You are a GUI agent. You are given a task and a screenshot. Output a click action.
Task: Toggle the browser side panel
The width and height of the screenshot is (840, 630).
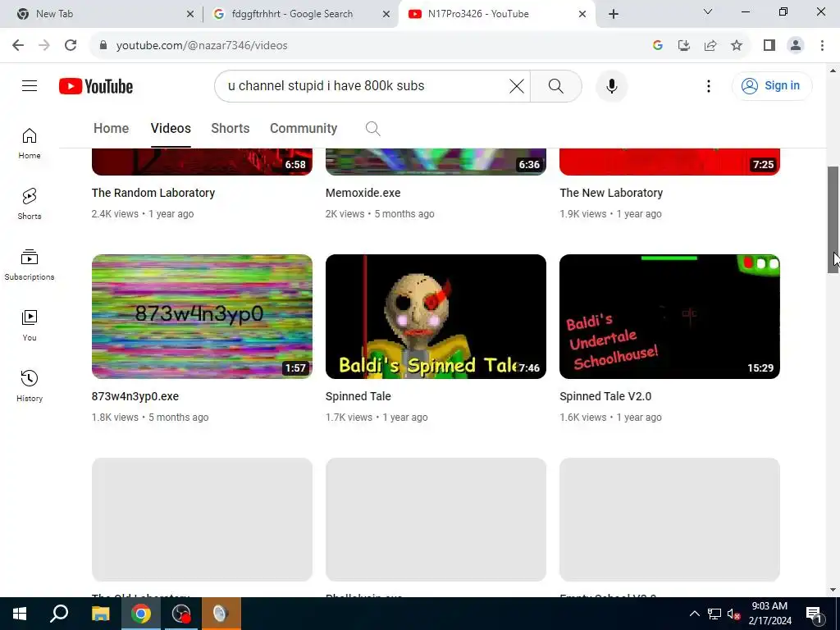pyautogui.click(x=769, y=45)
